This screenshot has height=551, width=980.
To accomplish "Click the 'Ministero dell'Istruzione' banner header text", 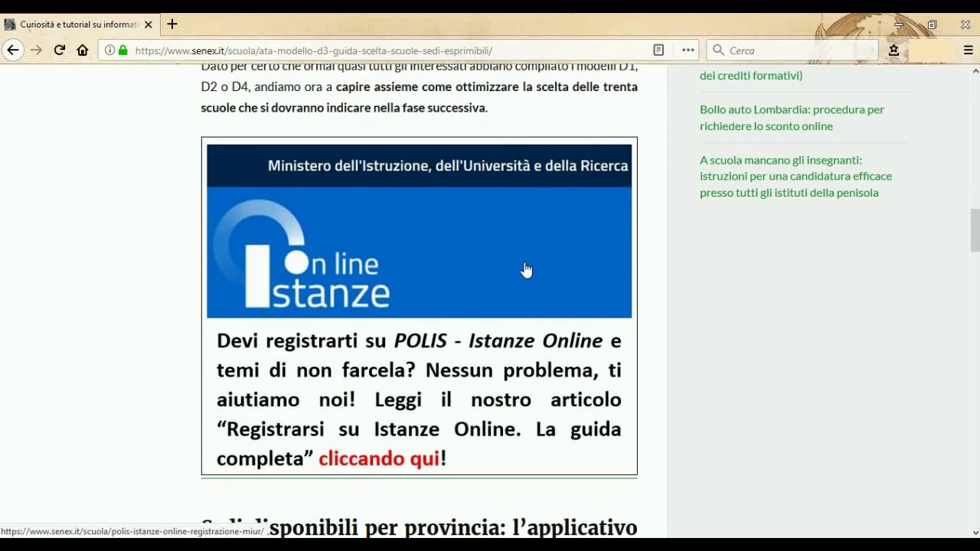I will point(448,166).
